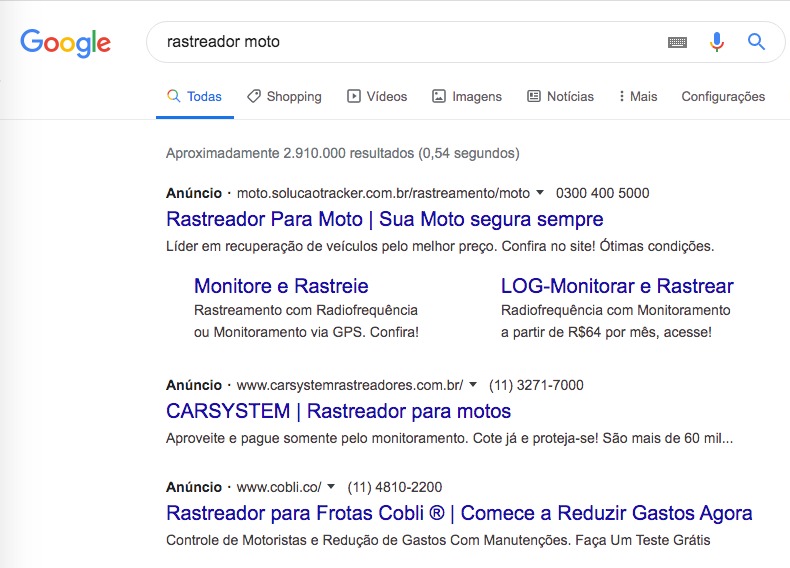The image size is (790, 568).
Task: Click the result count text Aproximadamente 2.910.000 resultados
Action: (343, 153)
